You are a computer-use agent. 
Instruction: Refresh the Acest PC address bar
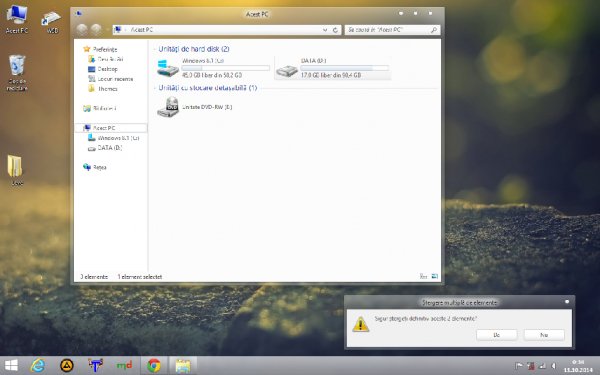coord(335,30)
